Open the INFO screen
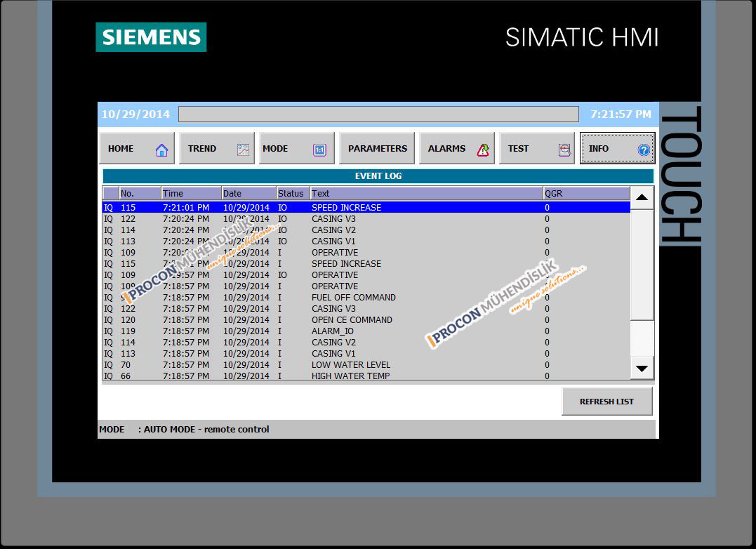 tap(617, 148)
